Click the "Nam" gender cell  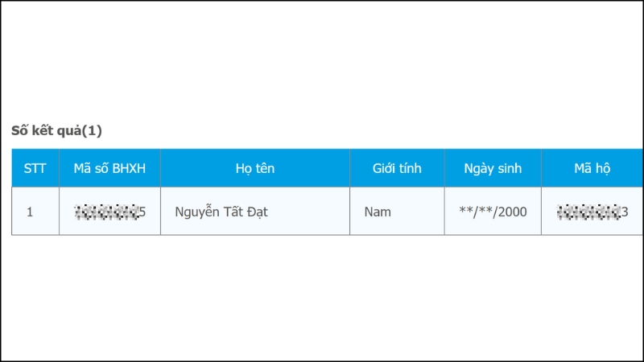pos(378,212)
